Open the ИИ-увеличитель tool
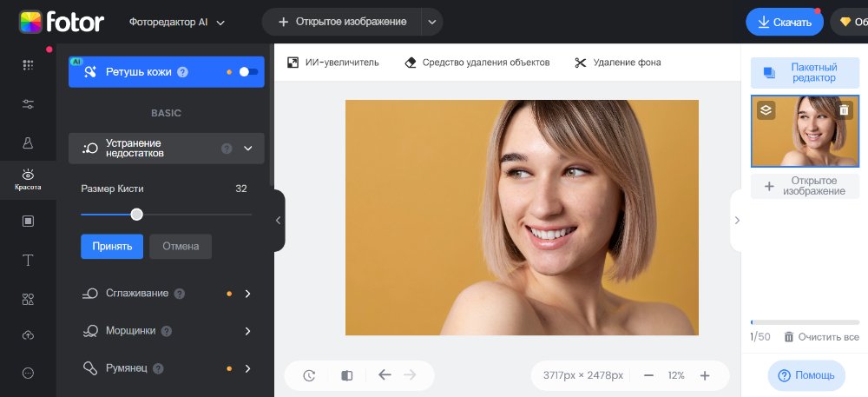 pos(332,63)
